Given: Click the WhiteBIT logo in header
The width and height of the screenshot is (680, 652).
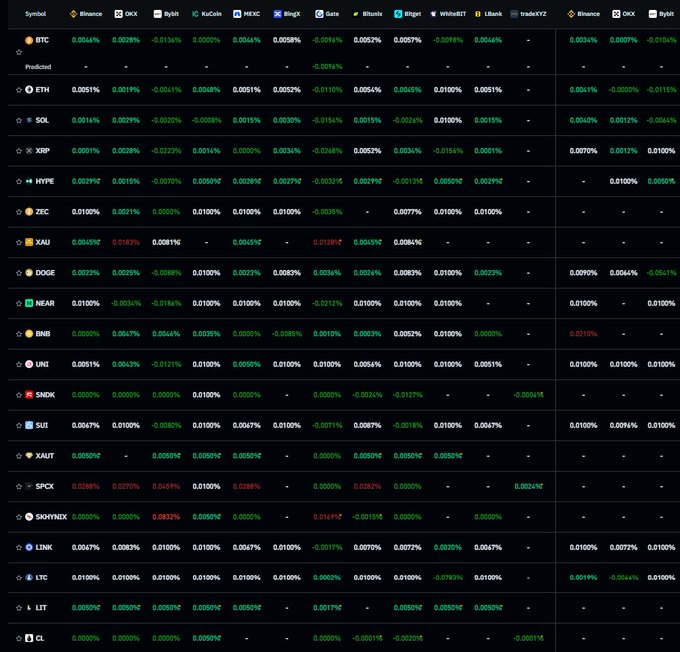Looking at the screenshot, I should 433,14.
